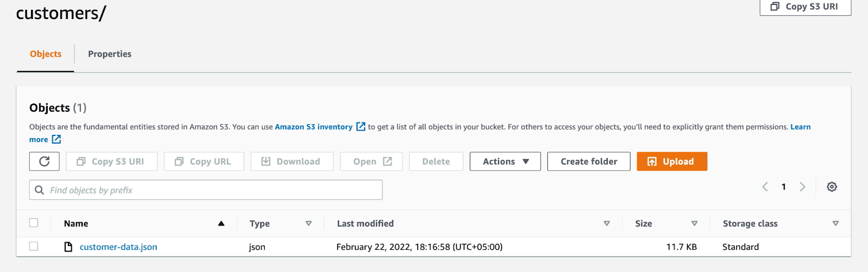Focus the Find objects by prefix field

pos(212,190)
